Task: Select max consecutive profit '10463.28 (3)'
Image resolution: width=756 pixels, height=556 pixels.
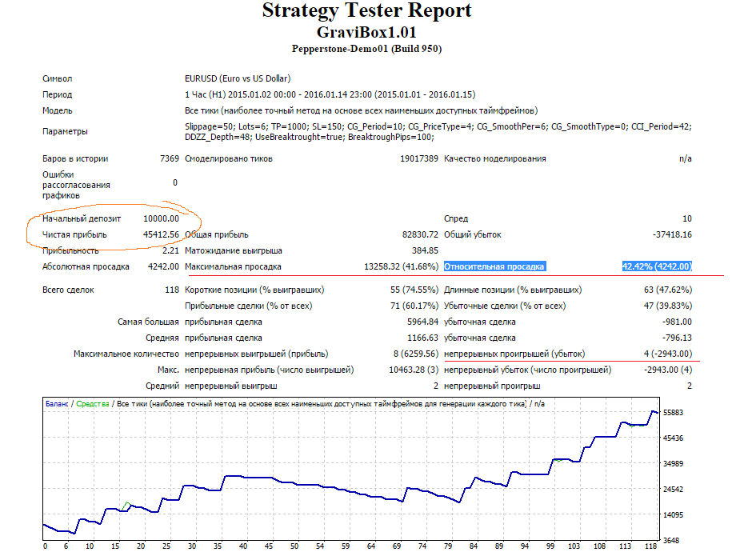Action: tap(414, 370)
